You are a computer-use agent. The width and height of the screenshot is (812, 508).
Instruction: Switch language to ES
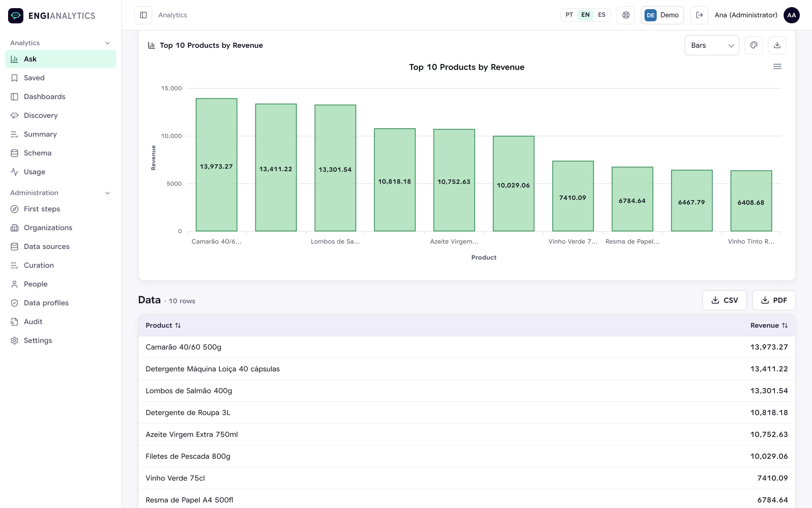[602, 15]
